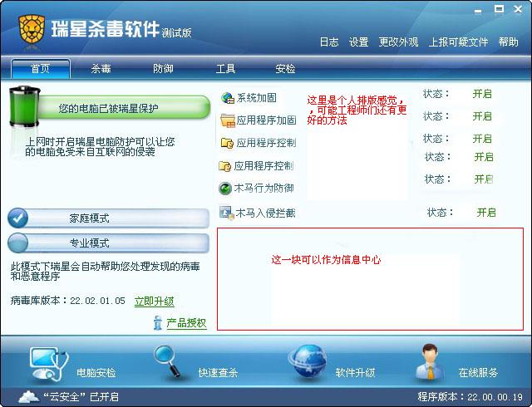Viewport: 532px width, 407px height.
Task: Click the 快速查杀 magnifier icon
Action: coord(167,360)
